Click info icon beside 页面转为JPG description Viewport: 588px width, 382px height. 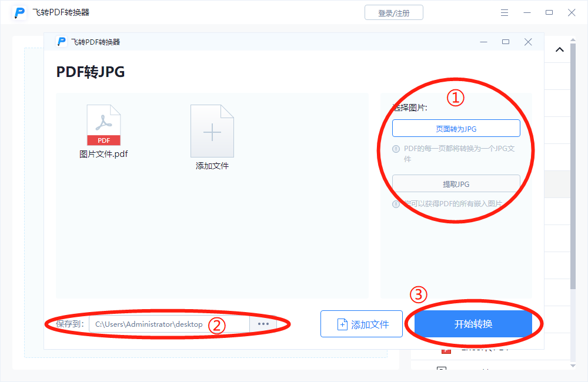(x=396, y=149)
